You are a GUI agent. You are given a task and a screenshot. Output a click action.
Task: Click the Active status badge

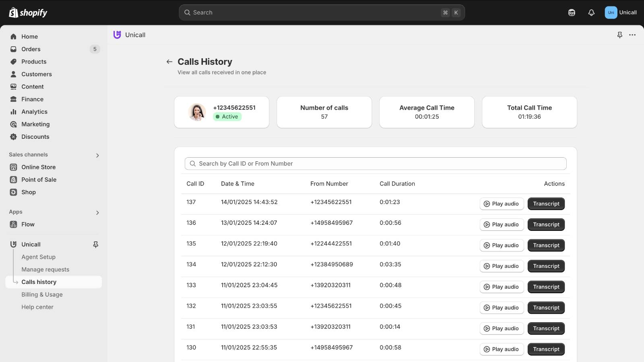coord(227,117)
